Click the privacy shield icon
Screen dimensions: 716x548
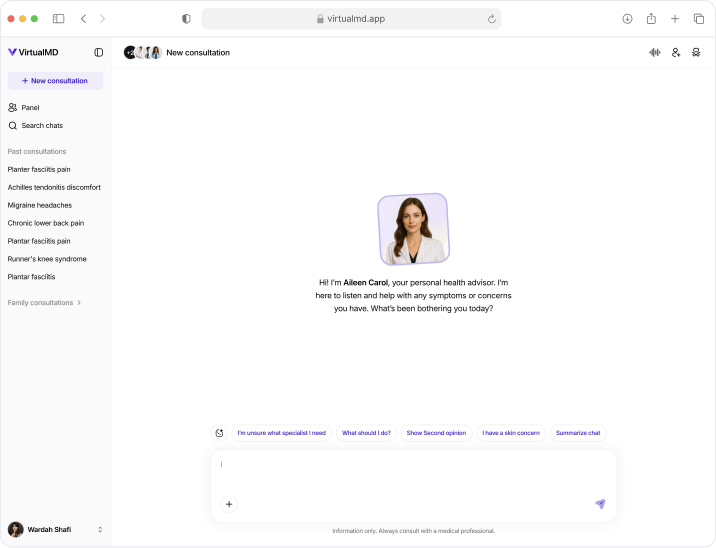[x=186, y=19]
